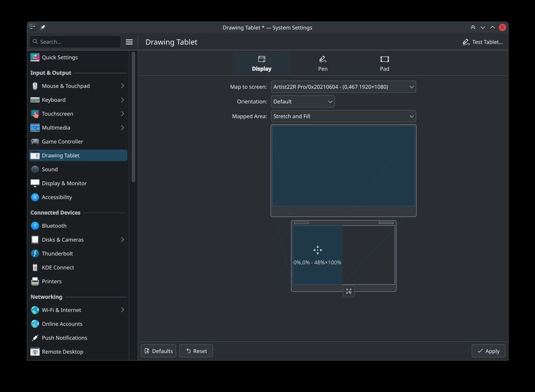The image size is (535, 392).
Task: Open the Printers settings page
Action: coord(51,281)
